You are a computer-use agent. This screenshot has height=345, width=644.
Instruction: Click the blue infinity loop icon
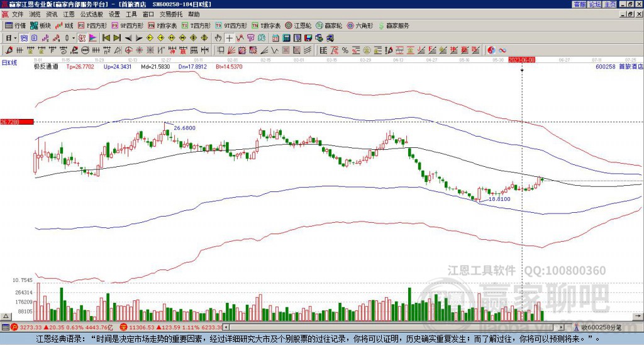(x=502, y=50)
